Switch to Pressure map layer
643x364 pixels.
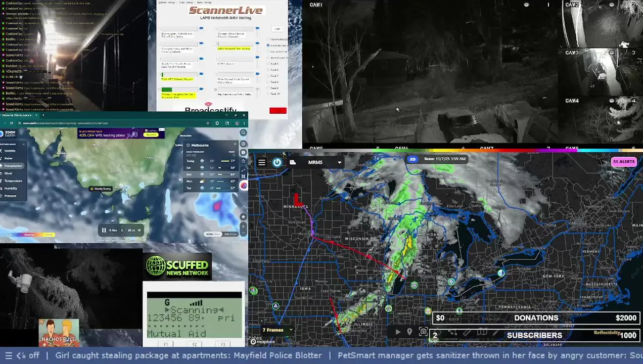(10, 196)
